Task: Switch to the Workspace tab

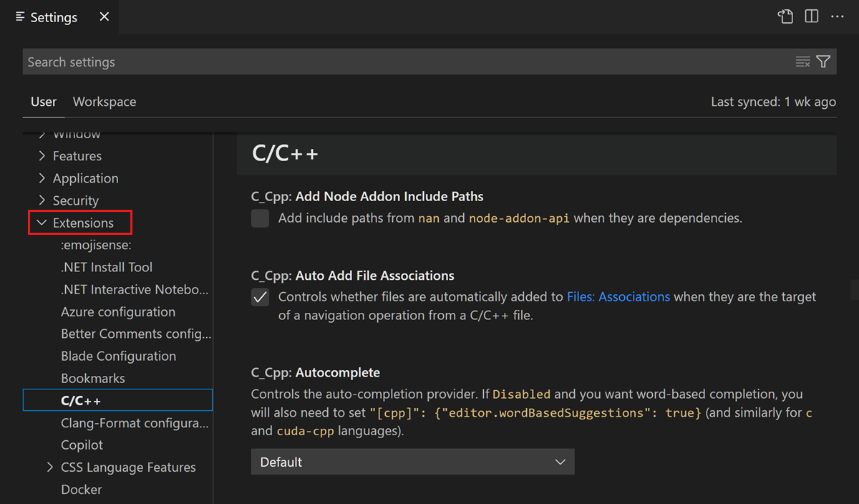Action: pyautogui.click(x=104, y=102)
